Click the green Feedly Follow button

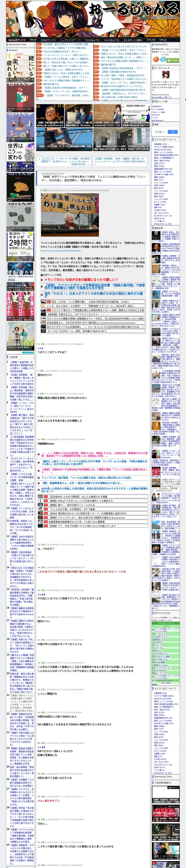click(x=173, y=60)
